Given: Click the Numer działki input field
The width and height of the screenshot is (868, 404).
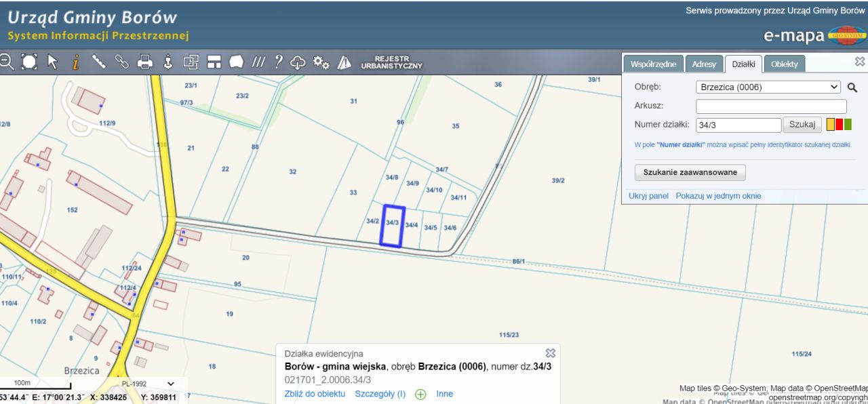Looking at the screenshot, I should point(738,125).
